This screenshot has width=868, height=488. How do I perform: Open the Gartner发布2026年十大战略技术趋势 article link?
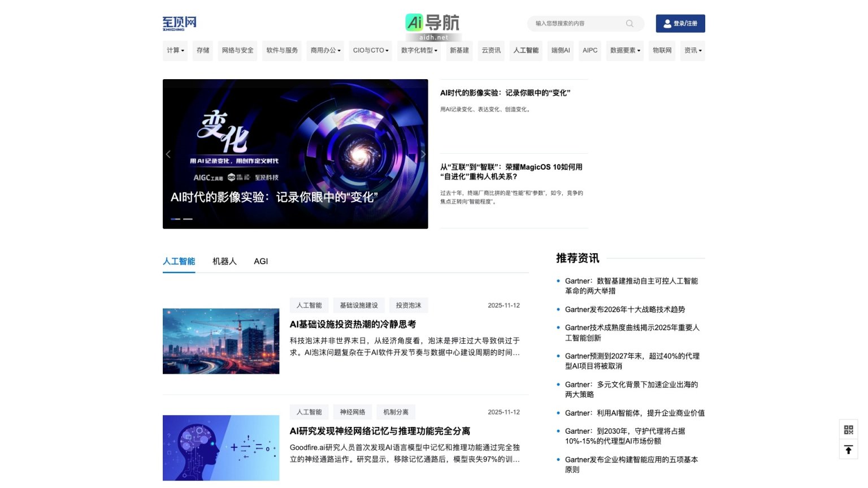point(625,309)
